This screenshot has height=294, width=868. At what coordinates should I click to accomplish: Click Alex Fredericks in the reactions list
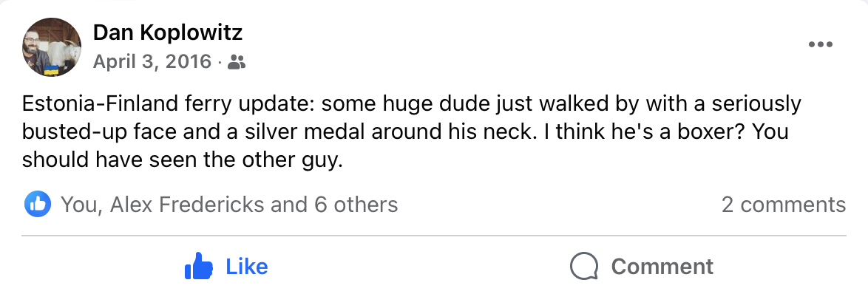click(x=187, y=205)
